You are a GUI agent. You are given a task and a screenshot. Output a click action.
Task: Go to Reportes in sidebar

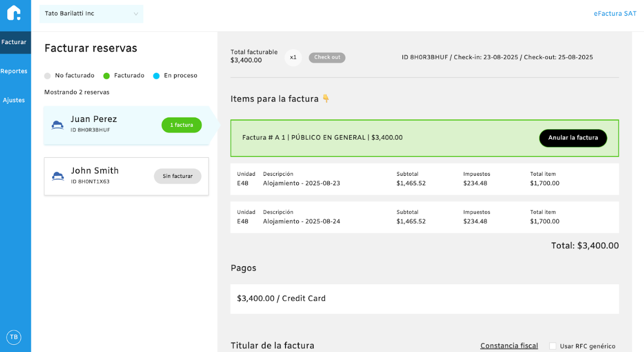click(14, 71)
